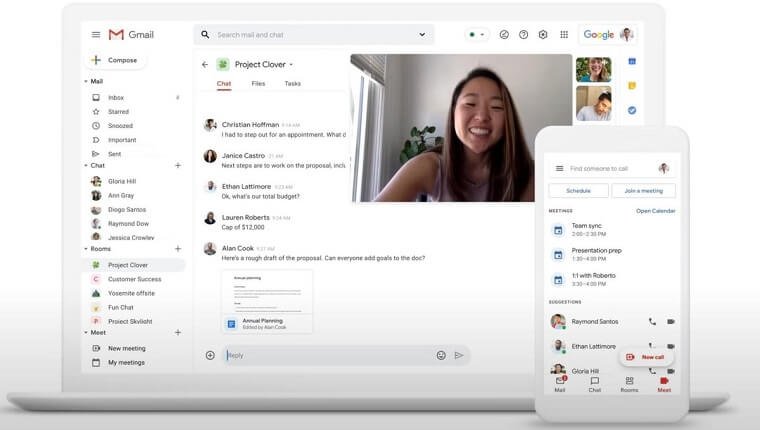Create a new room with plus icon
Viewport: 760px width, 430px height.
tap(178, 249)
